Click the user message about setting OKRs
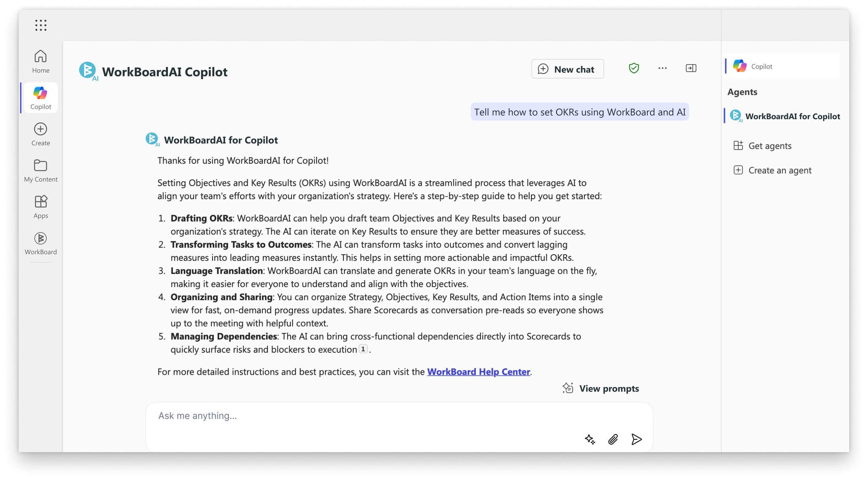This screenshot has height=480, width=868. click(580, 112)
